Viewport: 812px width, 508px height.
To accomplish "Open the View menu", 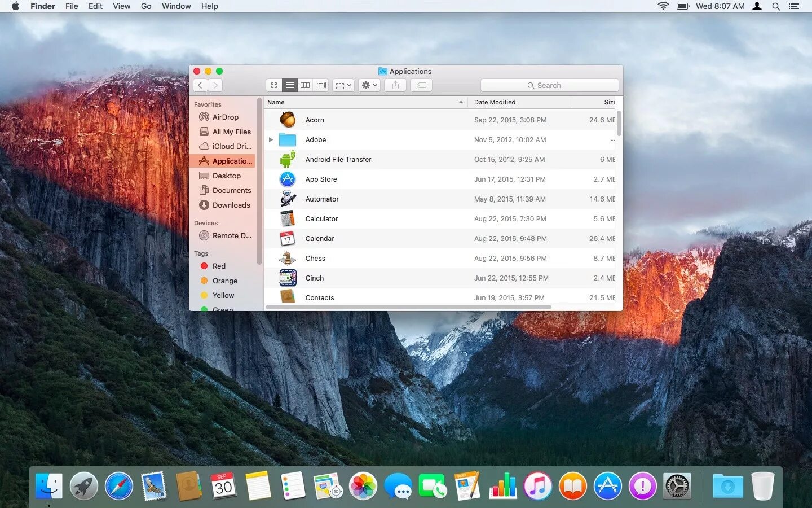I will click(x=121, y=6).
